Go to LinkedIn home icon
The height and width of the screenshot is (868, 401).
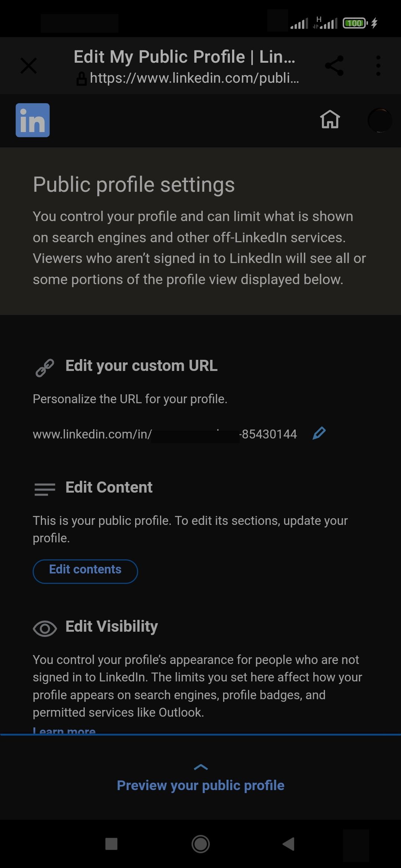click(x=330, y=119)
